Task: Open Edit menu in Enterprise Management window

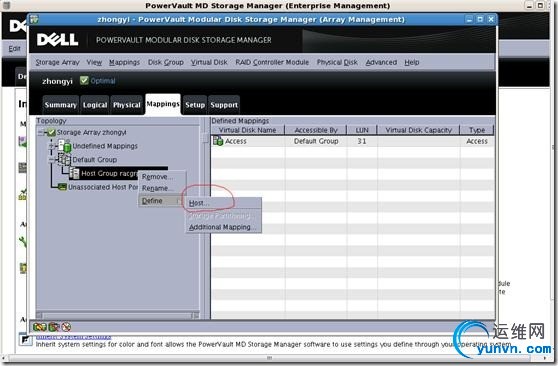Action: tap(14, 48)
